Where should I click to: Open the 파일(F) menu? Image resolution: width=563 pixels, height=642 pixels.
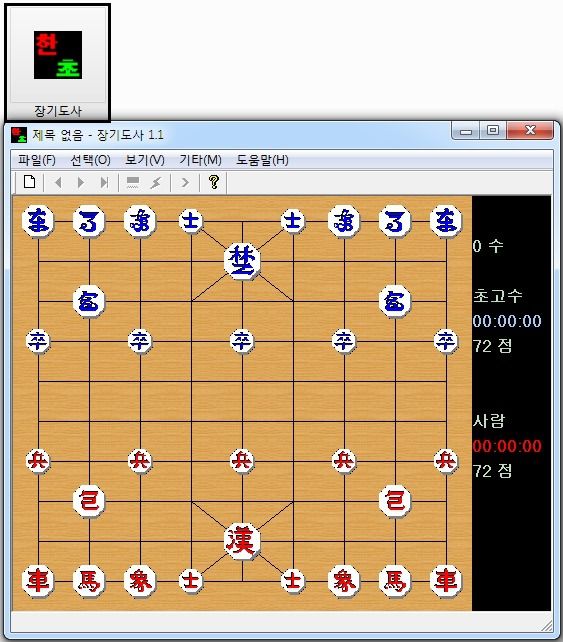37,160
